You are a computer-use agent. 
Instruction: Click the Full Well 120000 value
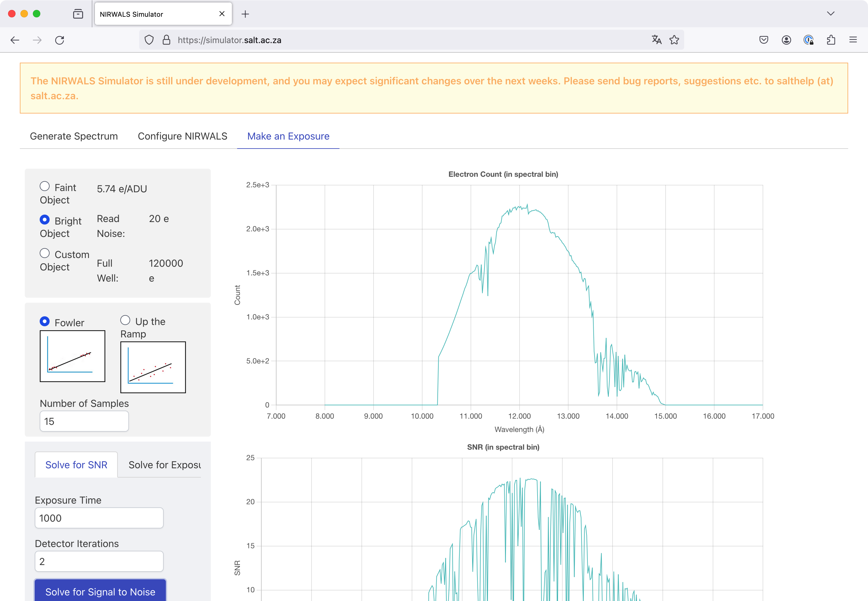[166, 271]
